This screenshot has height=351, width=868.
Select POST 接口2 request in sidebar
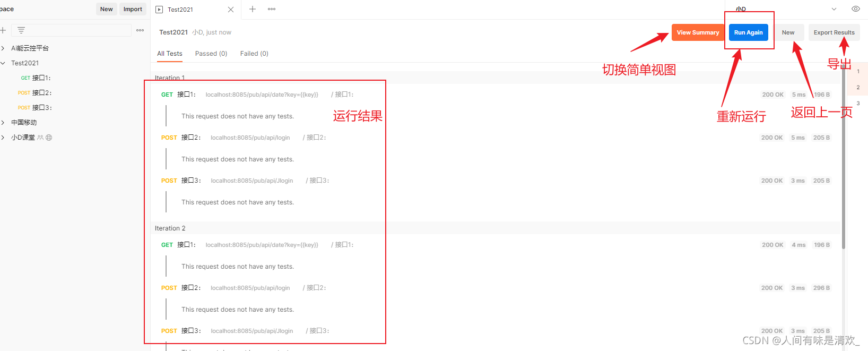34,93
